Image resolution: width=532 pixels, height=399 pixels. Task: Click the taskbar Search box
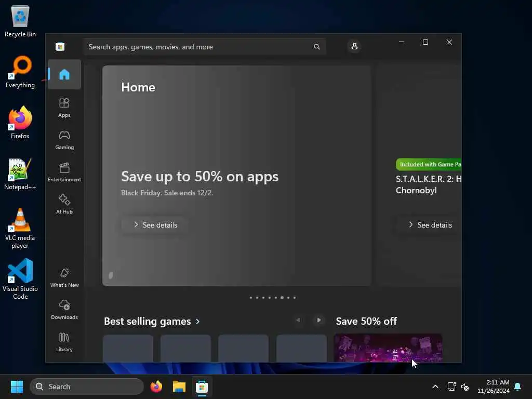pos(87,387)
